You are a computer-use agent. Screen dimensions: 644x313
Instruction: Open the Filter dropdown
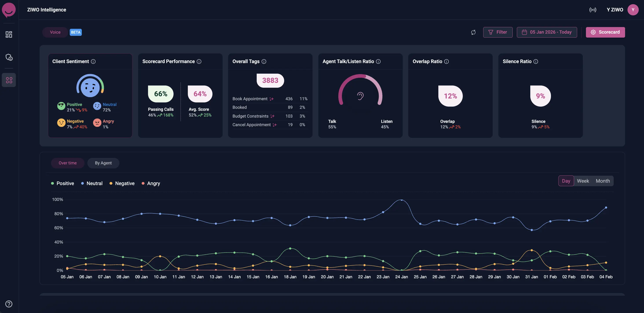pos(498,32)
